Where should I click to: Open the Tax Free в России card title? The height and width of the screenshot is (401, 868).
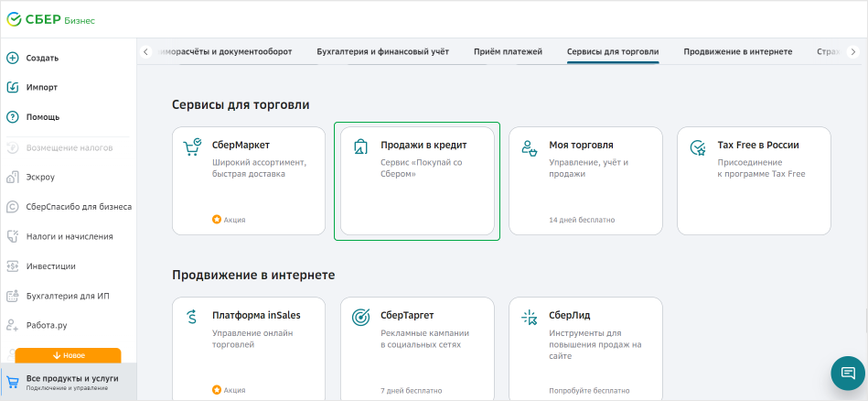[x=758, y=146]
